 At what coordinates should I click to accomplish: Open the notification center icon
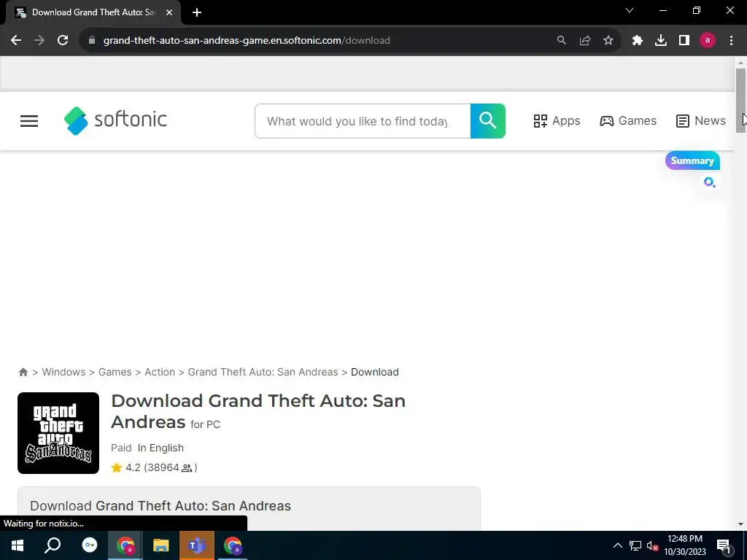pyautogui.click(x=724, y=546)
